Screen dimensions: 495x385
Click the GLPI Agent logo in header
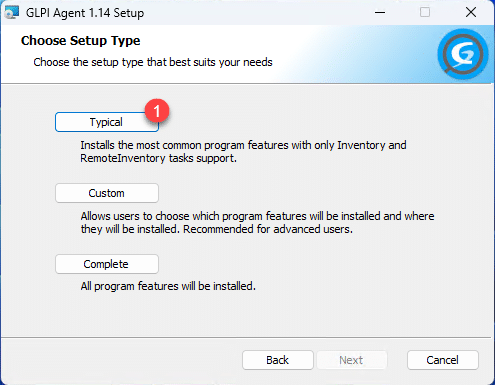463,54
